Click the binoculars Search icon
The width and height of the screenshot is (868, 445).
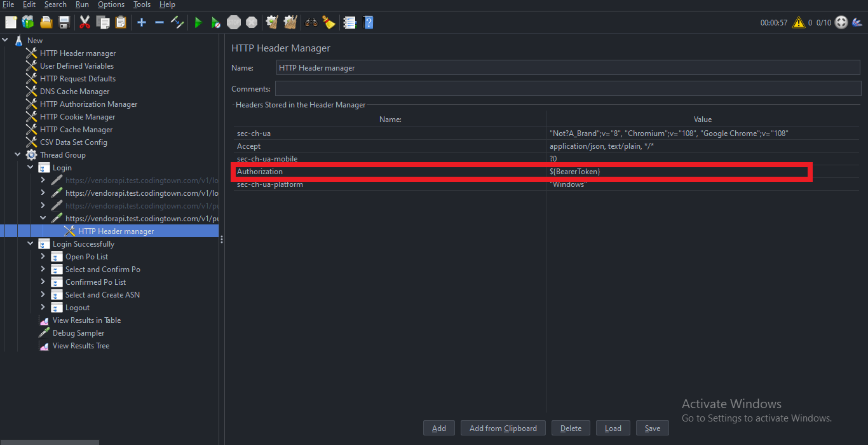pos(311,22)
